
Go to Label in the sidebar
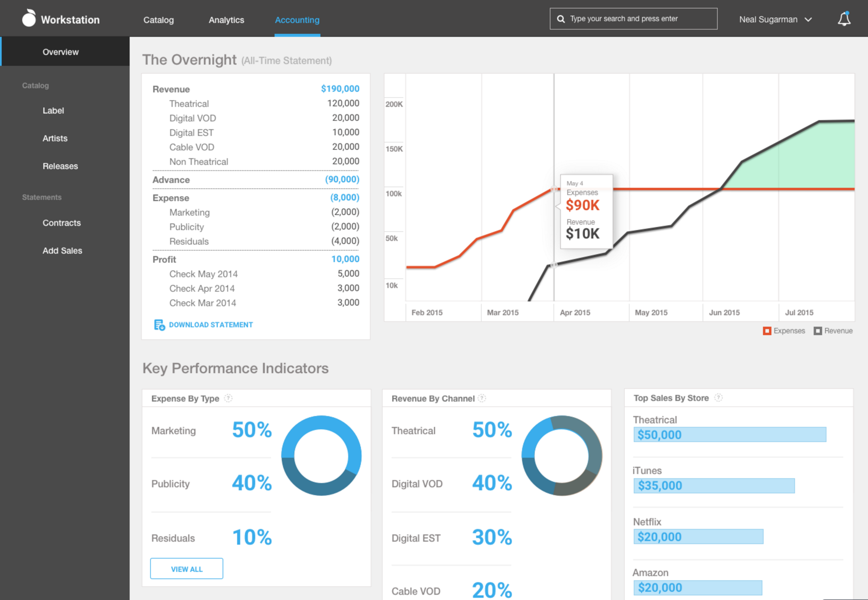click(x=53, y=110)
